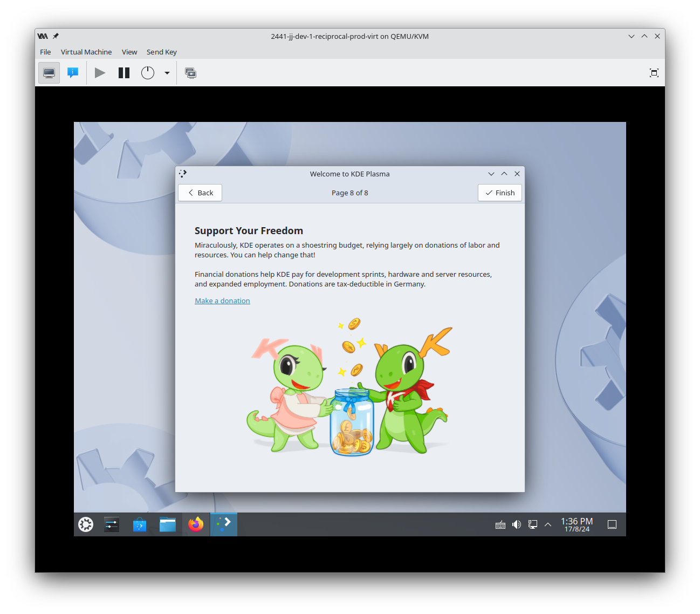Click Finish to close the welcome wizard

coord(500,193)
